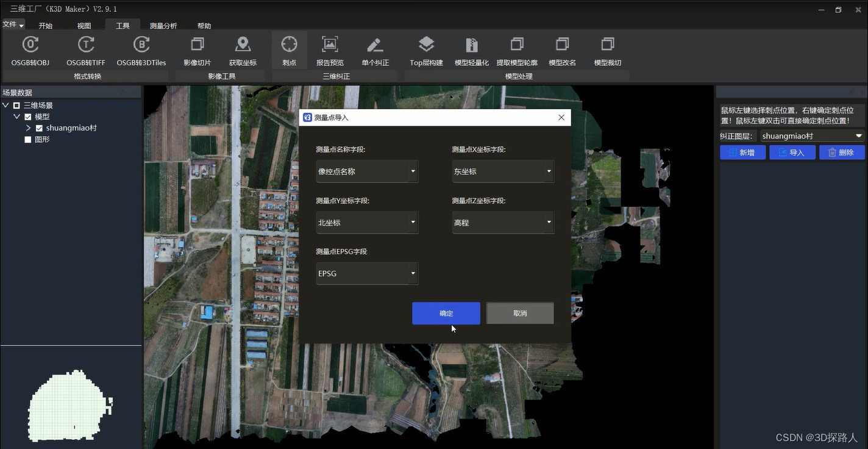
Task: Open the Top层构建 layer build tool
Action: 426,51
